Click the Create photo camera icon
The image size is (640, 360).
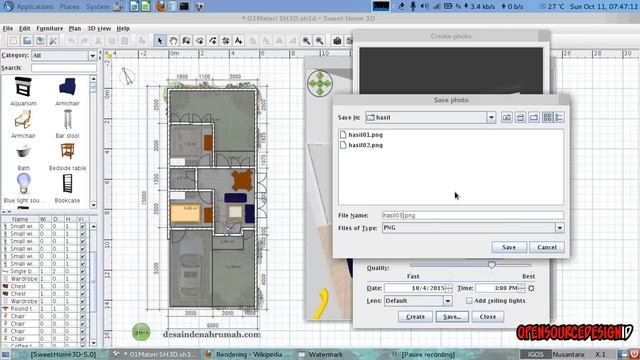tap(337, 41)
